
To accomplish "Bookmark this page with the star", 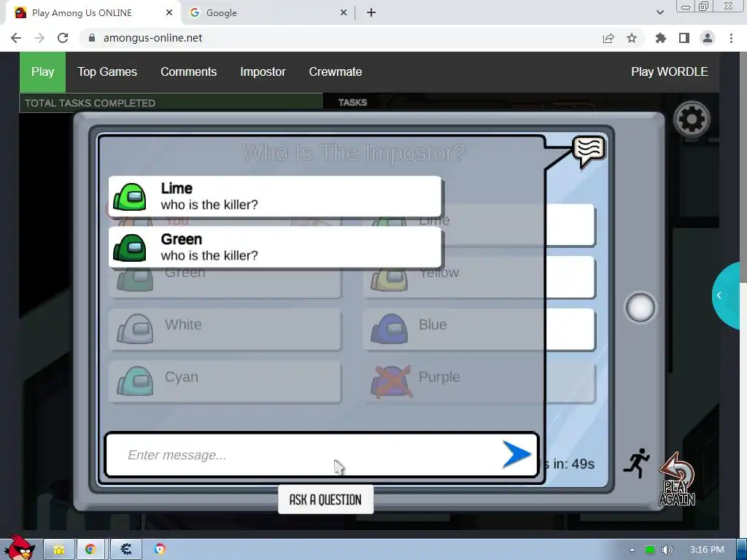I will click(x=632, y=38).
